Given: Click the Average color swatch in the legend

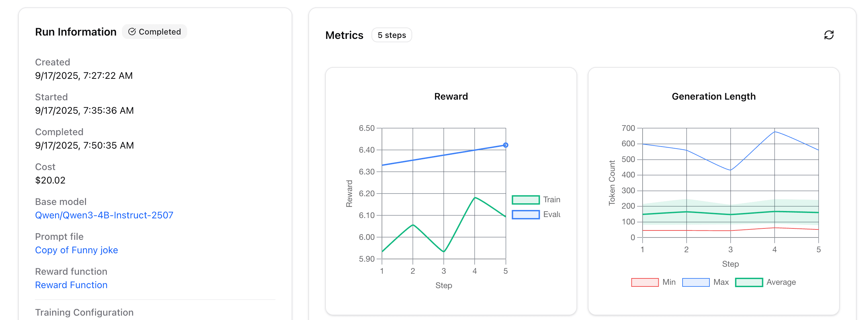Looking at the screenshot, I should pos(749,282).
